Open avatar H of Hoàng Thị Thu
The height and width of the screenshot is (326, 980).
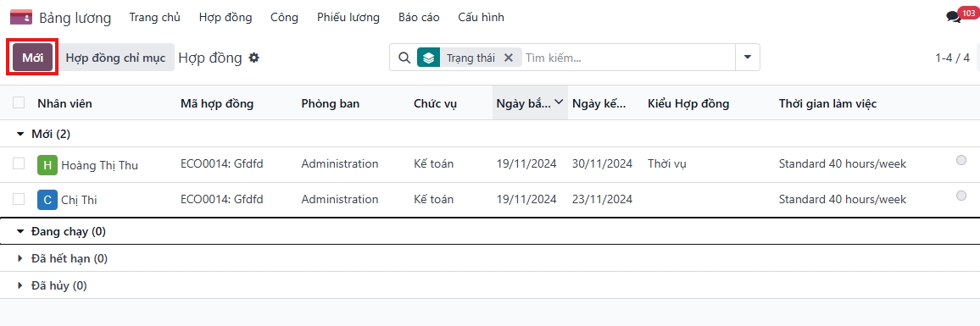point(47,165)
